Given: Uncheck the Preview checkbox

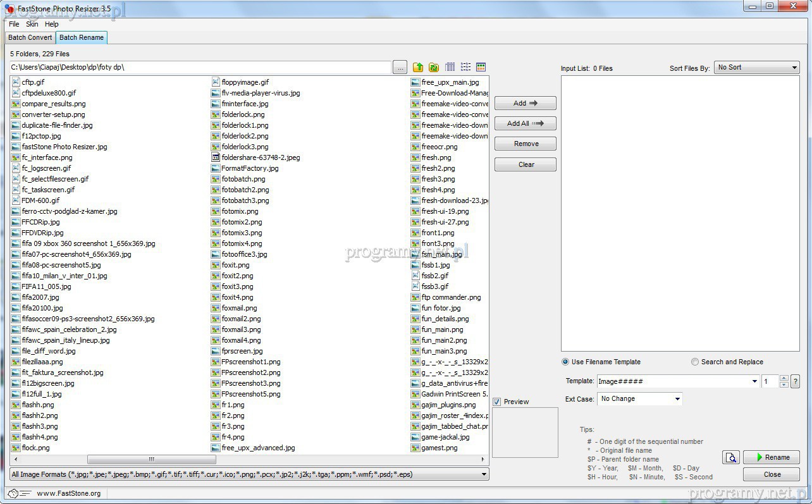Looking at the screenshot, I should tap(497, 402).
